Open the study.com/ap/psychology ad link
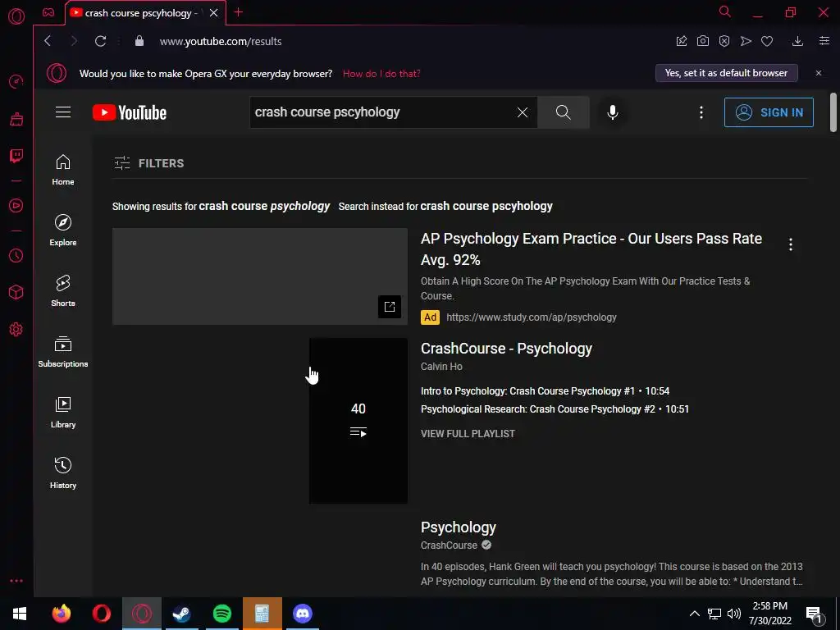The image size is (840, 630). [532, 317]
